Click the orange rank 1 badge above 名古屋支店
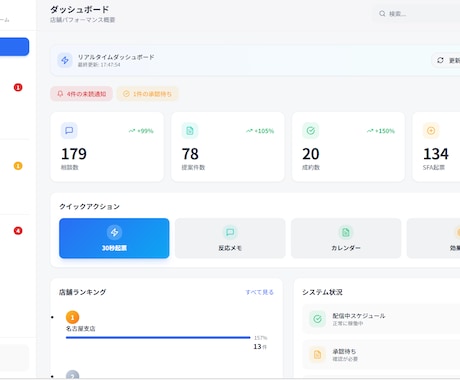This screenshot has height=380, width=460. click(72, 317)
